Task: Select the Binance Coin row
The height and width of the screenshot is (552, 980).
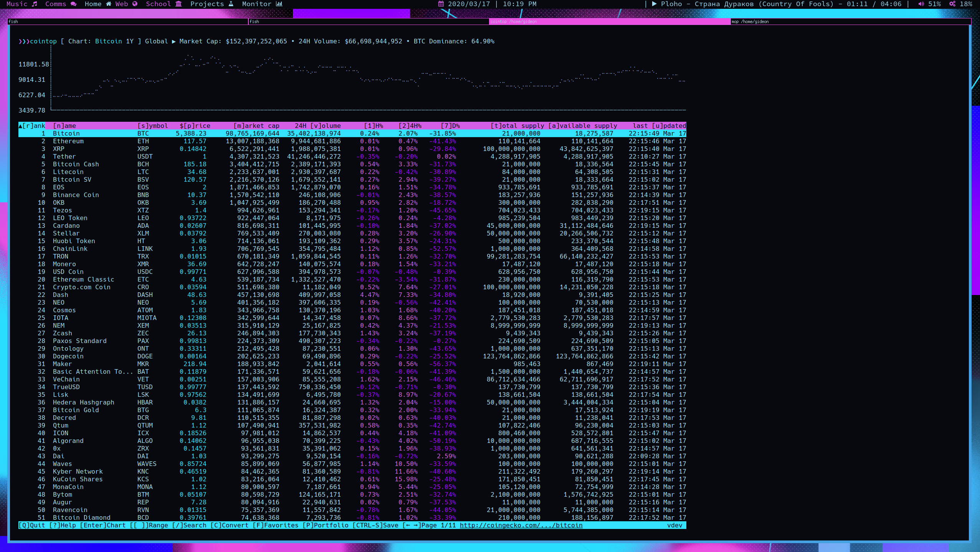Action: click(352, 195)
